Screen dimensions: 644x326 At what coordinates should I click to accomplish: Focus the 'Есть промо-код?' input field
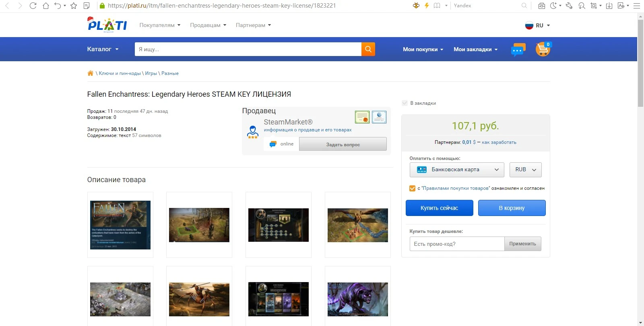[457, 244]
